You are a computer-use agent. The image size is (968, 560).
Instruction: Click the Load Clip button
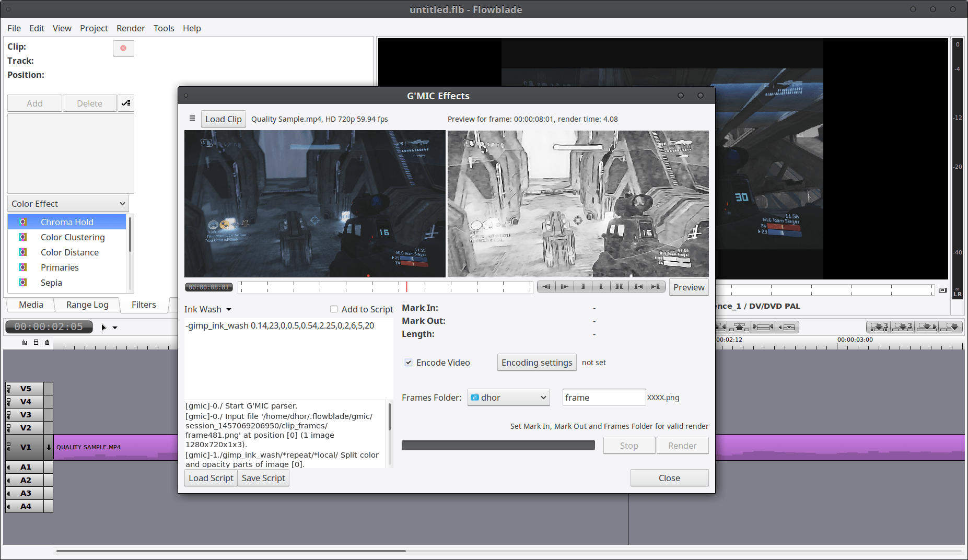click(224, 119)
